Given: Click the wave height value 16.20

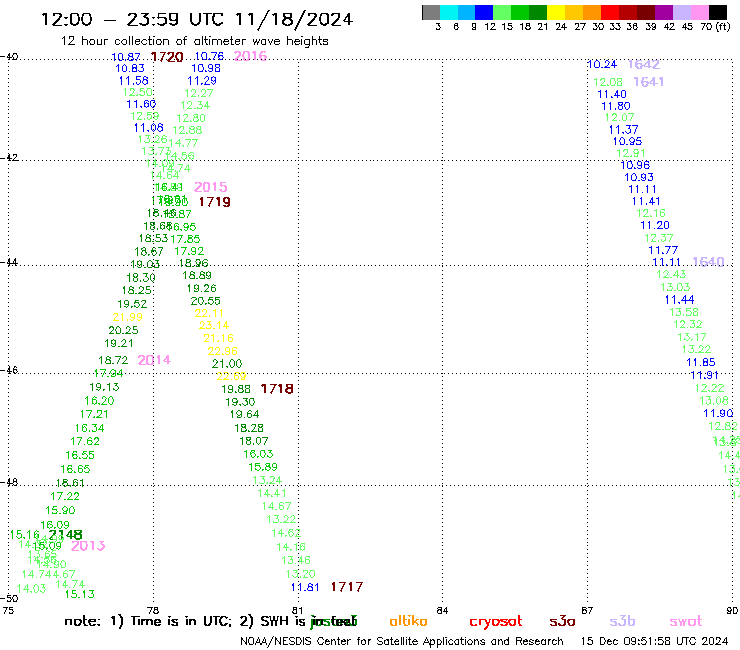Looking at the screenshot, I should [99, 401].
